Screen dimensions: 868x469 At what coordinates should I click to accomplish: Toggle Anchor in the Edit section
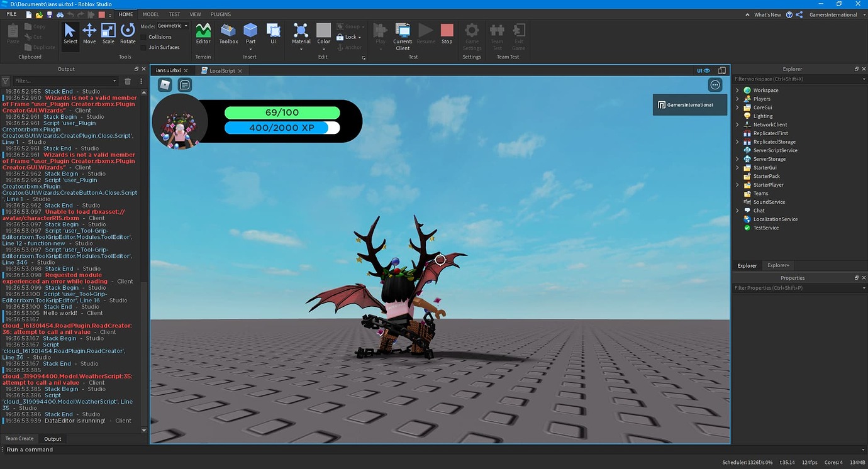pos(350,47)
